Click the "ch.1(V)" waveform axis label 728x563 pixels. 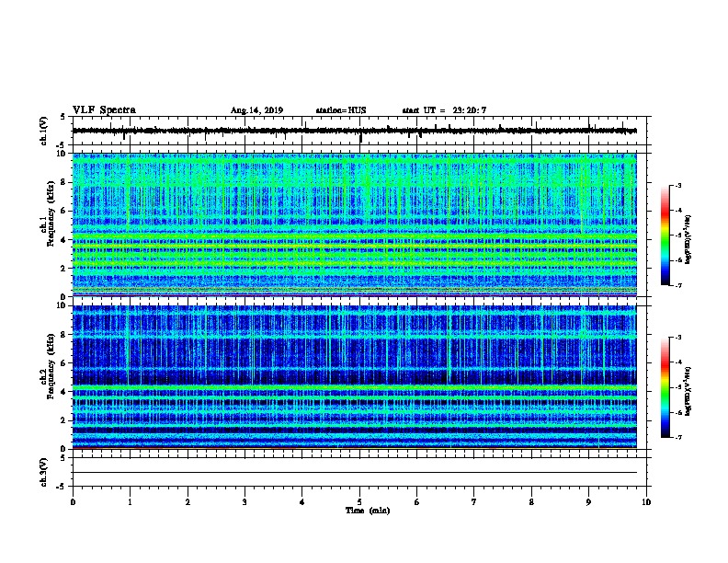[x=43, y=131]
